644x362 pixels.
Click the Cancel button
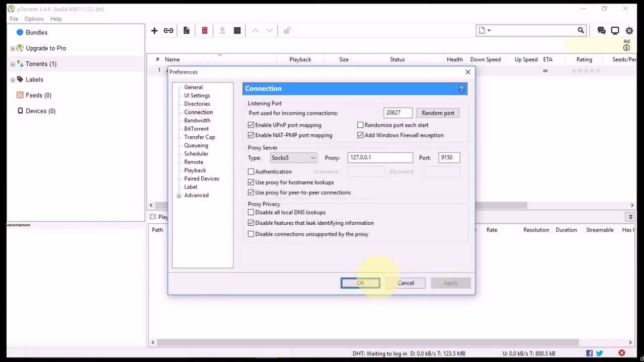click(x=406, y=283)
